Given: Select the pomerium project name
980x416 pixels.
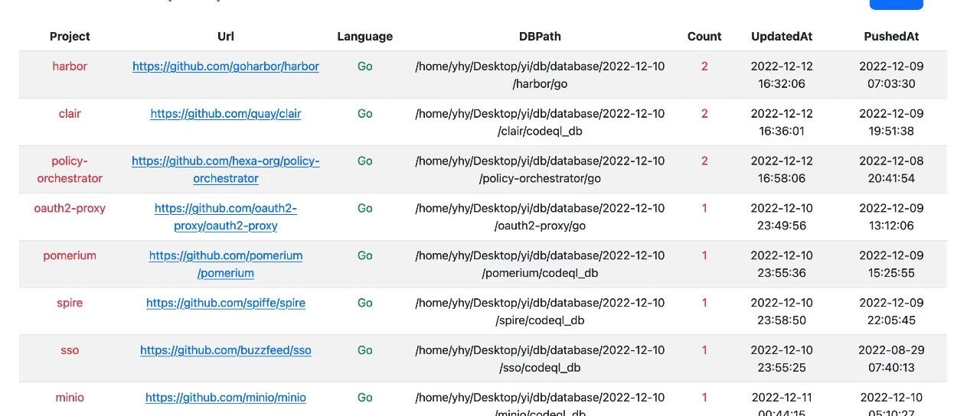Looking at the screenshot, I should (x=70, y=256).
